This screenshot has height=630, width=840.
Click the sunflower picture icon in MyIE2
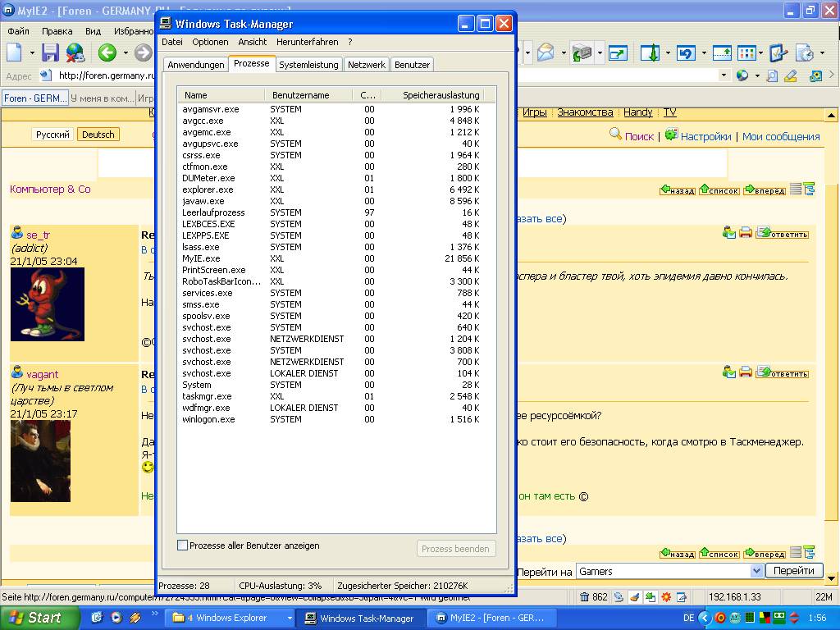click(x=815, y=75)
